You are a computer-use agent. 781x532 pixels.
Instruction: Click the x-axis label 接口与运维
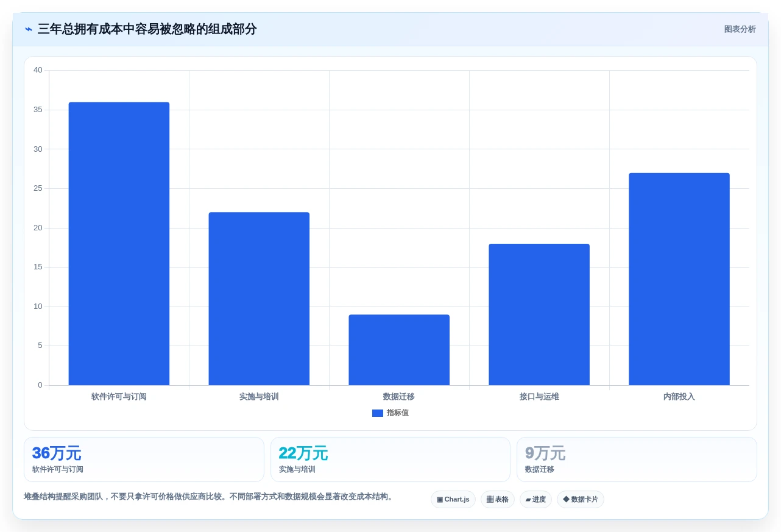tap(539, 397)
